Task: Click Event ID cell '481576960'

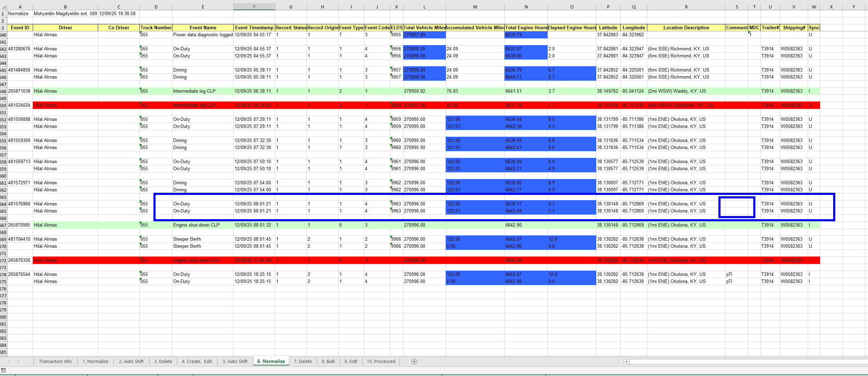Action: pyautogui.click(x=20, y=204)
